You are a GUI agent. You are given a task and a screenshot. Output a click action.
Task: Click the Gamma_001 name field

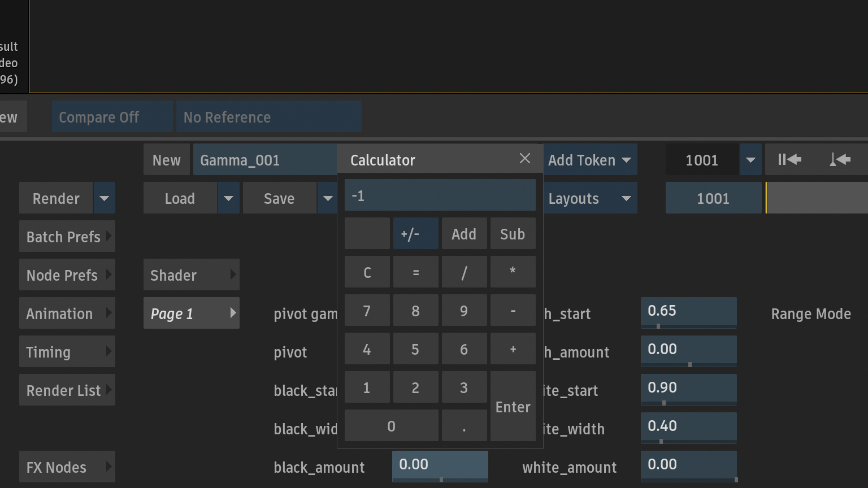click(265, 160)
